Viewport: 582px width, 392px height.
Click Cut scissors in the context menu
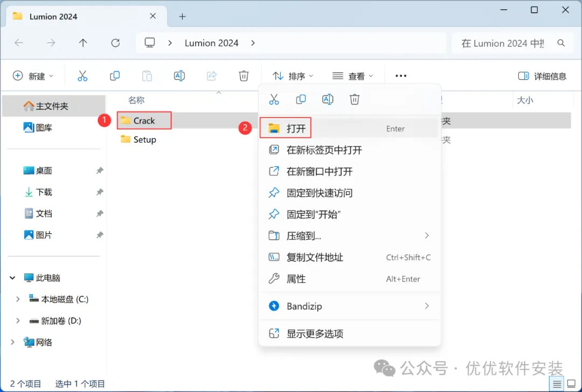(274, 100)
